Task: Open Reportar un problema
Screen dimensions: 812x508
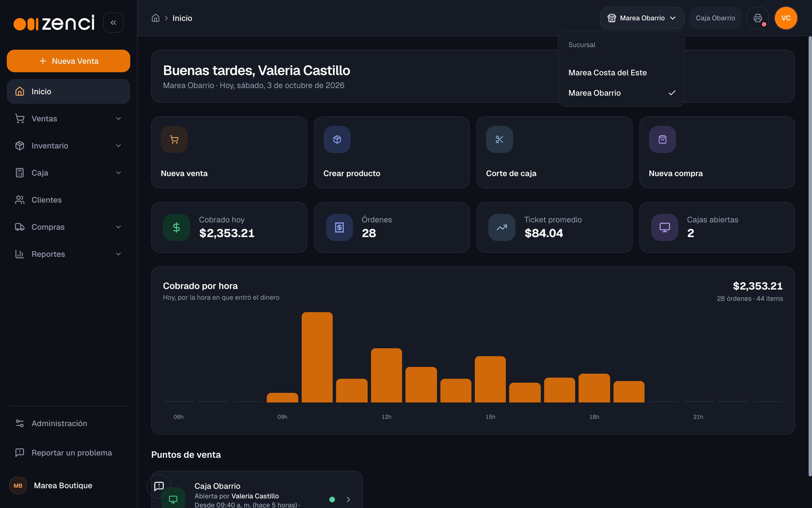Action: point(69,453)
